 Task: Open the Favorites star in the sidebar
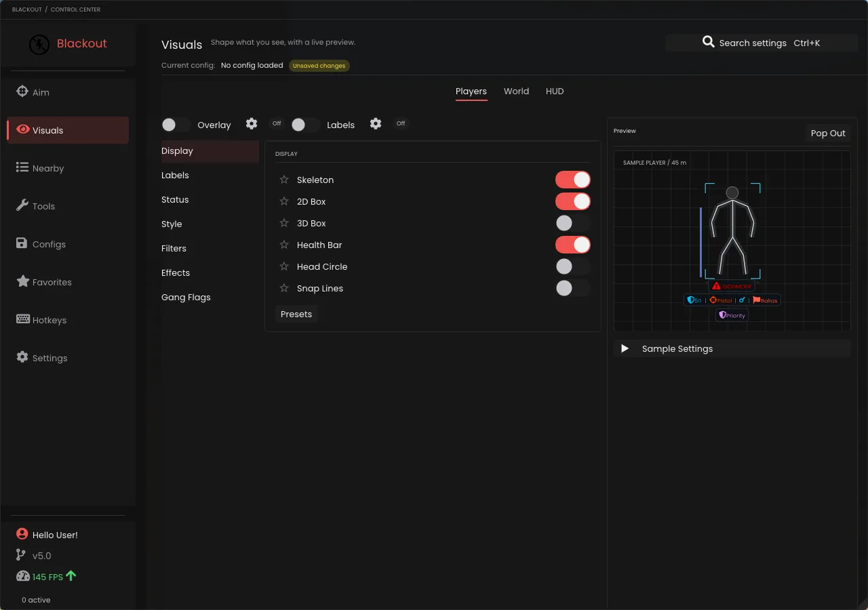22,281
